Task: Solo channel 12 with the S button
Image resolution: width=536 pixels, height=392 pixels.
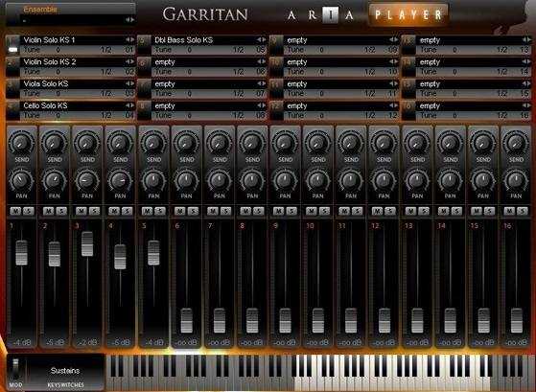Action: 390,211
